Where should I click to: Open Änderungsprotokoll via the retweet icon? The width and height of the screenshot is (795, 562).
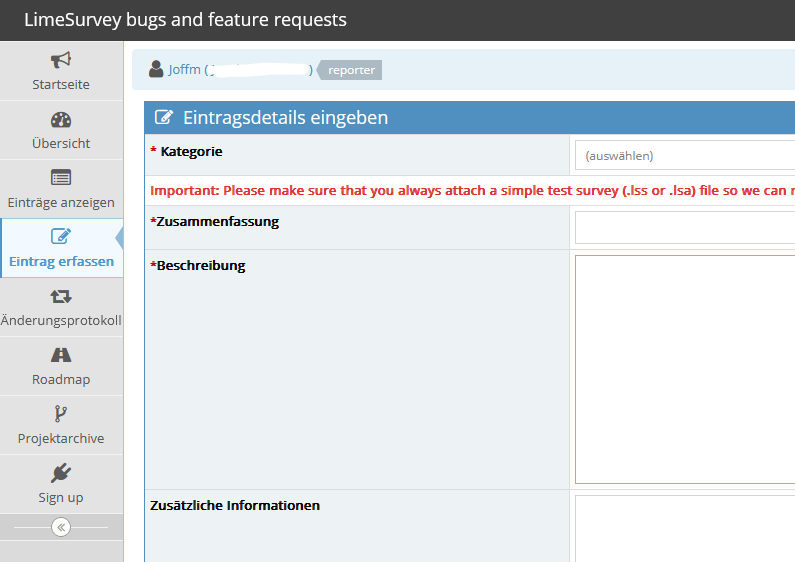click(x=61, y=296)
